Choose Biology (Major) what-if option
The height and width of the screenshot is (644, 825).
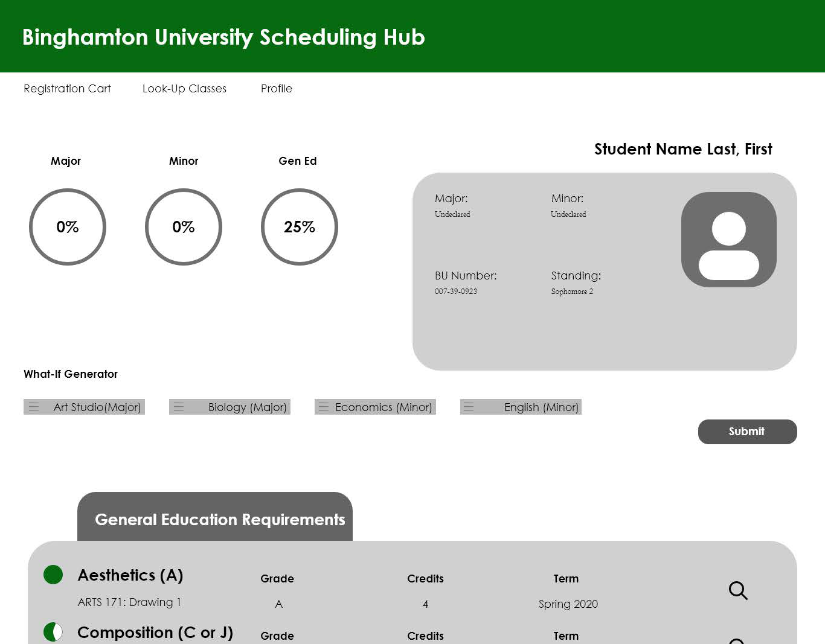[230, 407]
